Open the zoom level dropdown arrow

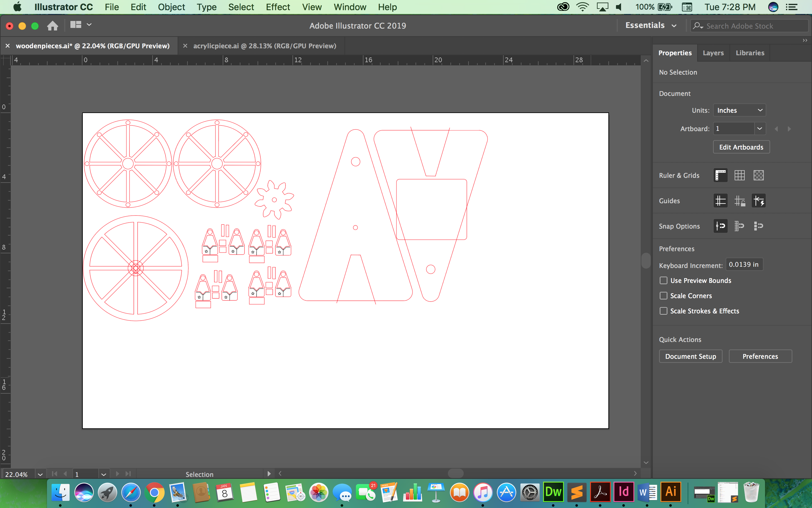tap(40, 474)
